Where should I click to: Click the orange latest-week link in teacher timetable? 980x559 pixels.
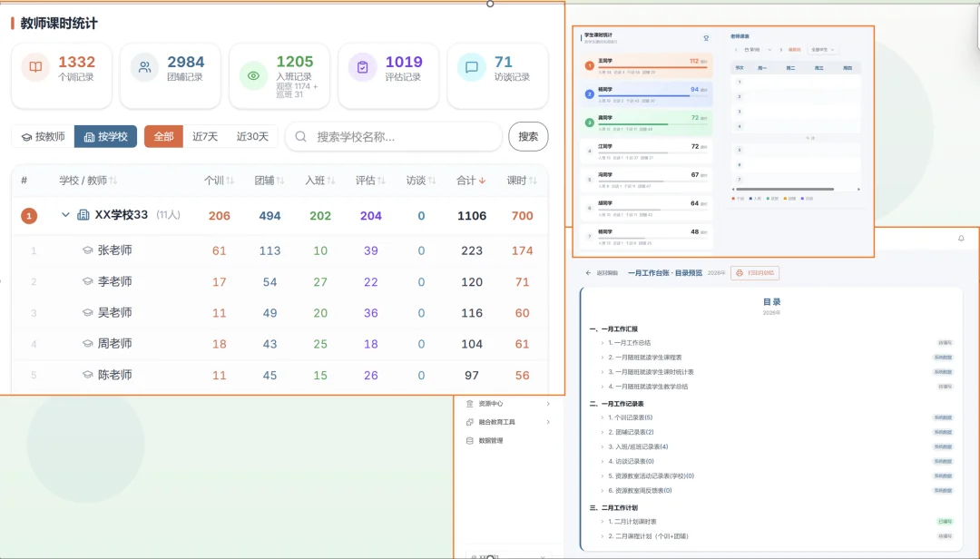pos(794,49)
